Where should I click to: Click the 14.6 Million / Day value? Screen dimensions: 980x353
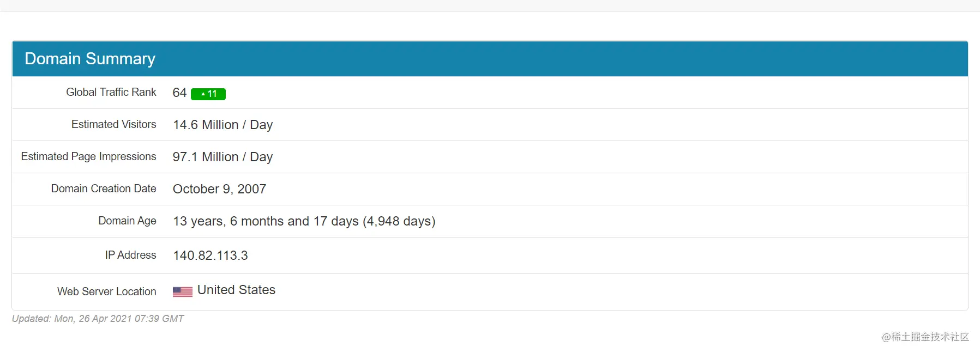point(223,125)
